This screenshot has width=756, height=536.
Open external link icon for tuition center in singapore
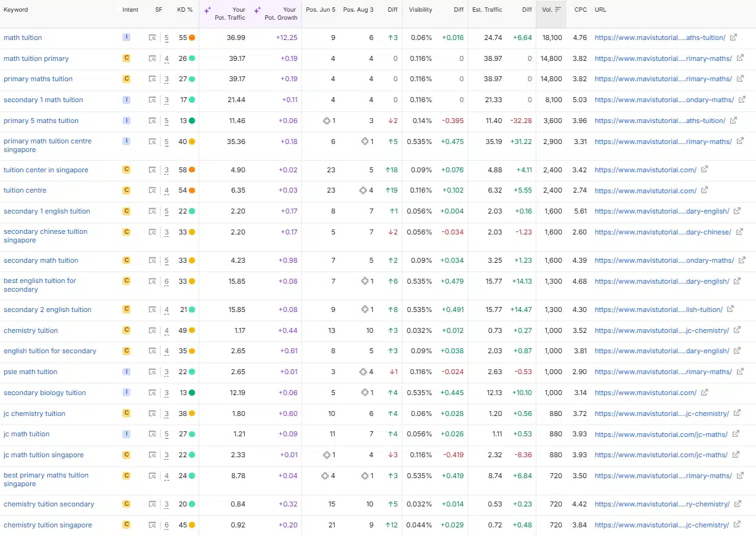704,170
